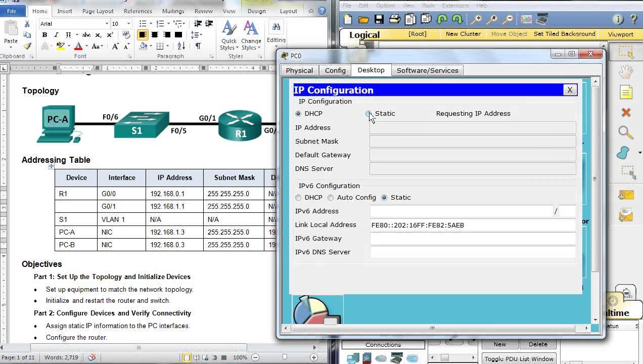The height and width of the screenshot is (364, 643).
Task: Apply Subscript formatting in Word
Action: [98, 35]
